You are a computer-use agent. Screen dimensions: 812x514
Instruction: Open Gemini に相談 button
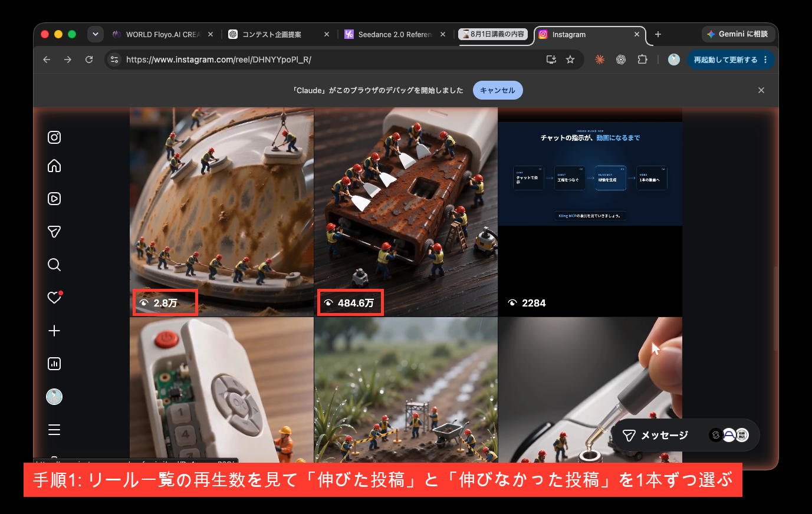[738, 34]
